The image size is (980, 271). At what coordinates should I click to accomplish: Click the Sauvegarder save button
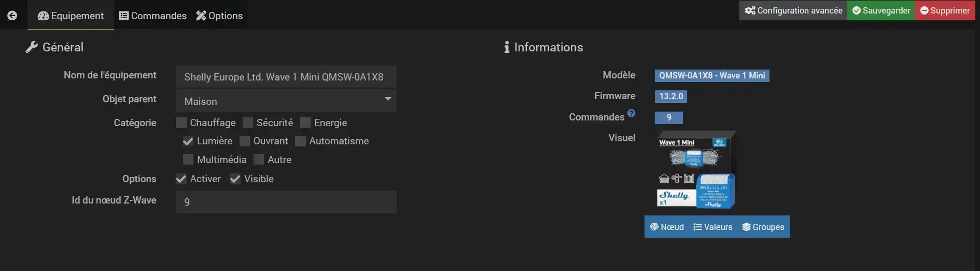[881, 10]
